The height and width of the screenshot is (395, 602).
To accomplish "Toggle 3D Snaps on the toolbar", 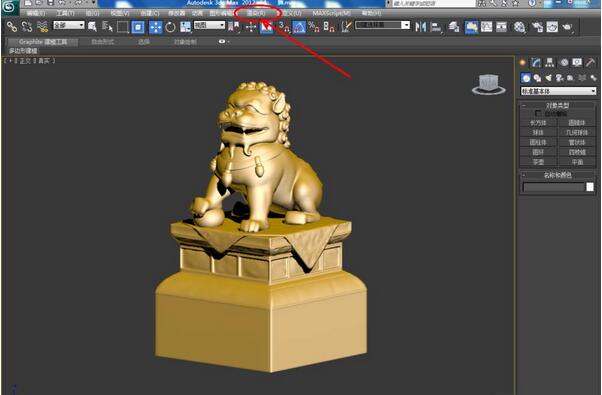I will pos(284,27).
